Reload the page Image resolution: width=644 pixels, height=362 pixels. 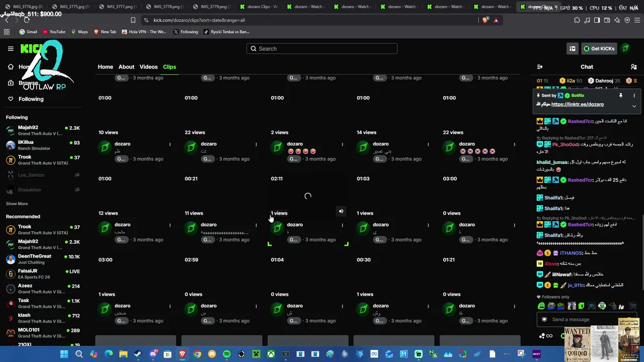click(x=27, y=20)
